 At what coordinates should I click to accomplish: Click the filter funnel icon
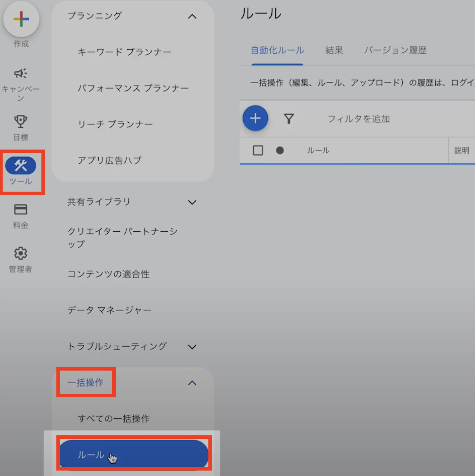[289, 119]
